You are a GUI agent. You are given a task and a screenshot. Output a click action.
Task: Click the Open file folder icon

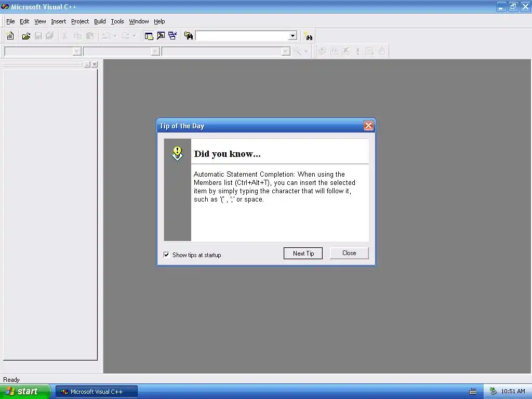(26, 36)
